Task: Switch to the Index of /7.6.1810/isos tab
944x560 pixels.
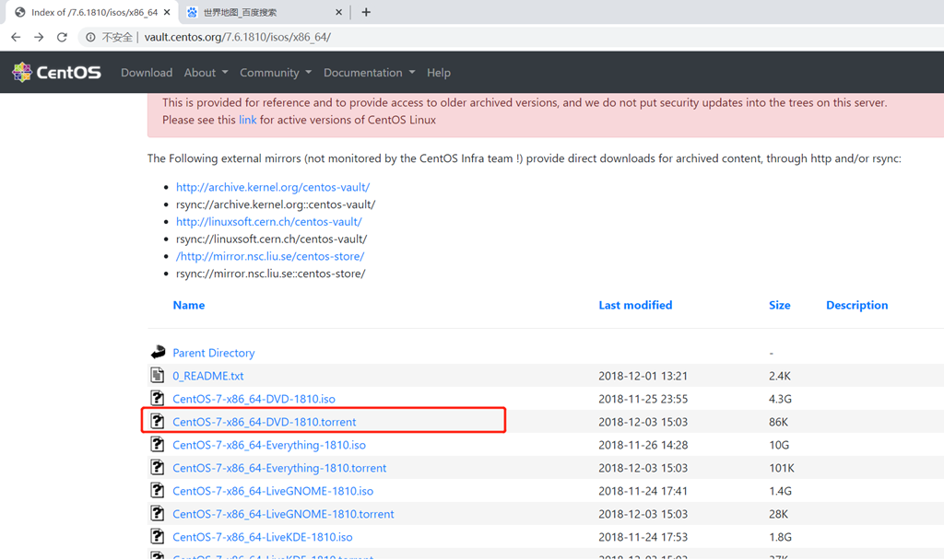Action: coord(93,12)
